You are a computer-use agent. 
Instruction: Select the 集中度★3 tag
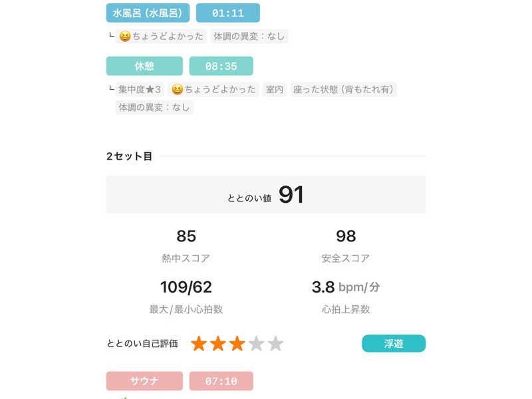click(x=140, y=89)
